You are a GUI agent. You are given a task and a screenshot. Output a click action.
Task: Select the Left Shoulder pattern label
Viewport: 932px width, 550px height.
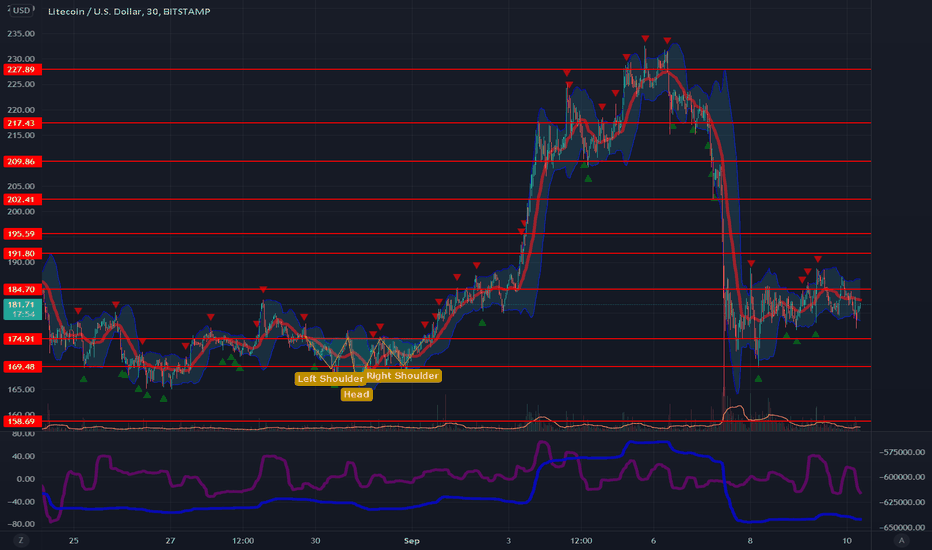330,379
